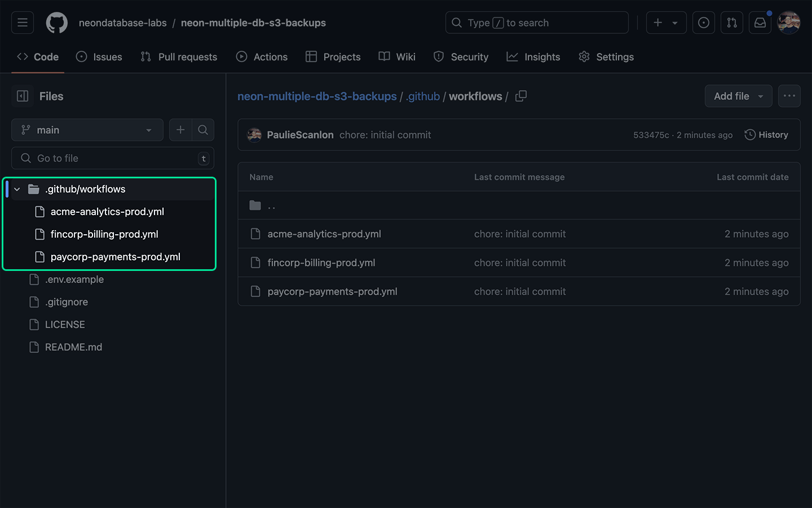Click the parent directory folder icon

pyautogui.click(x=255, y=205)
